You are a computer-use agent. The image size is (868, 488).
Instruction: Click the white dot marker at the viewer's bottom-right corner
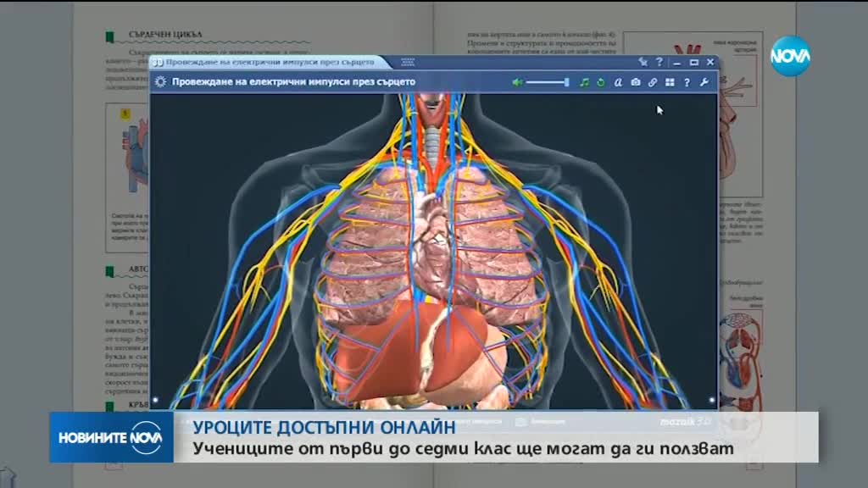[712, 400]
